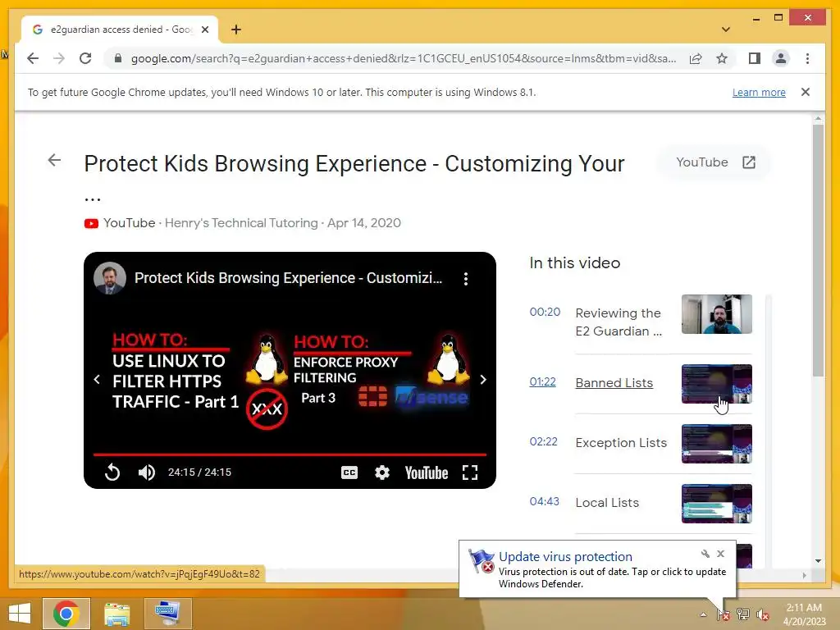Close the e2guardian access denied tab
Image resolution: width=840 pixels, height=630 pixels.
pos(204,30)
